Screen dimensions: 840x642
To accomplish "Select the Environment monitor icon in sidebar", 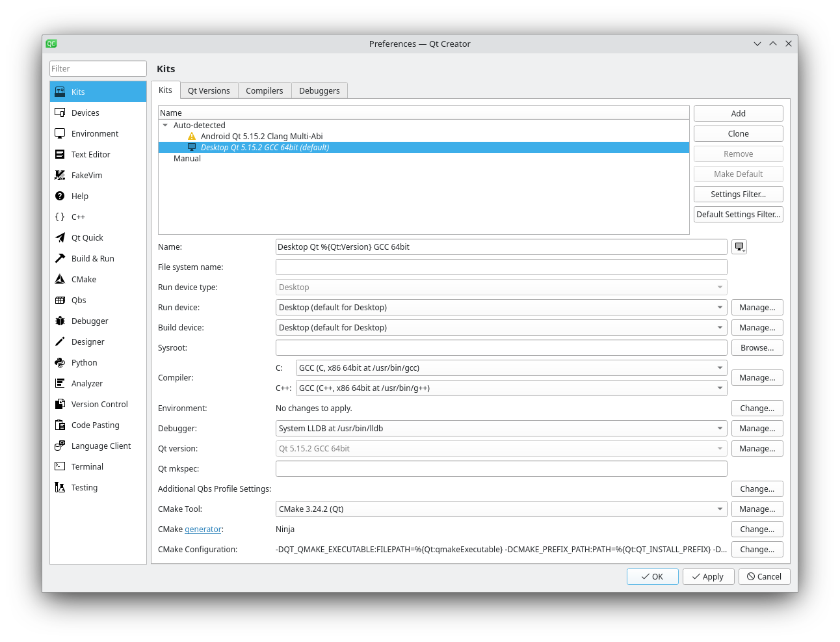I will click(x=60, y=133).
